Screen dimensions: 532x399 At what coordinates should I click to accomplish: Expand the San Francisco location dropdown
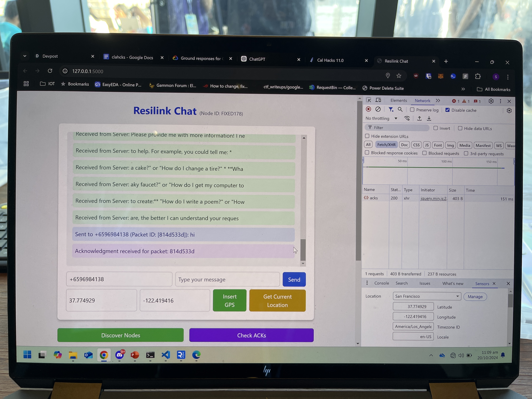pyautogui.click(x=427, y=296)
